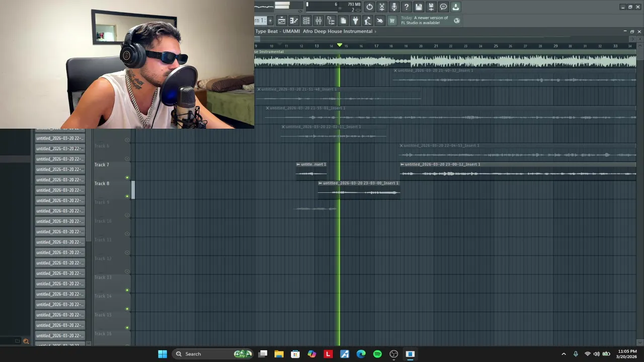Open Microsoft Edge from the taskbar
The height and width of the screenshot is (362, 644).
pos(361,354)
